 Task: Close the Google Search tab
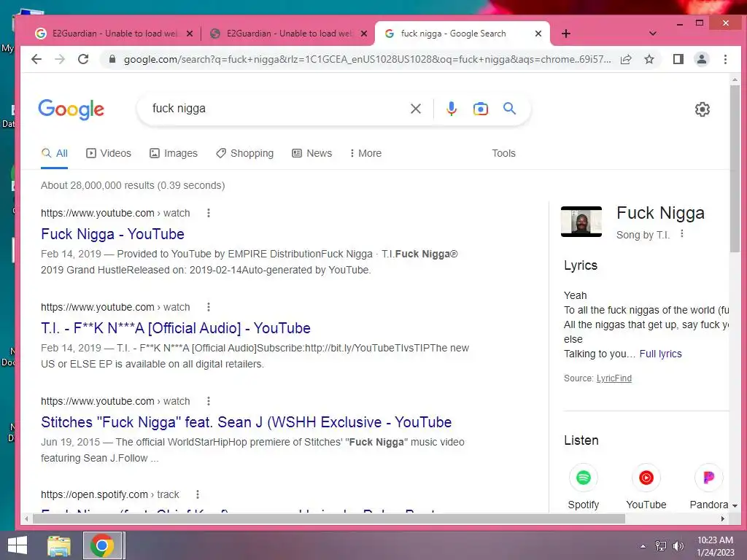coord(538,34)
